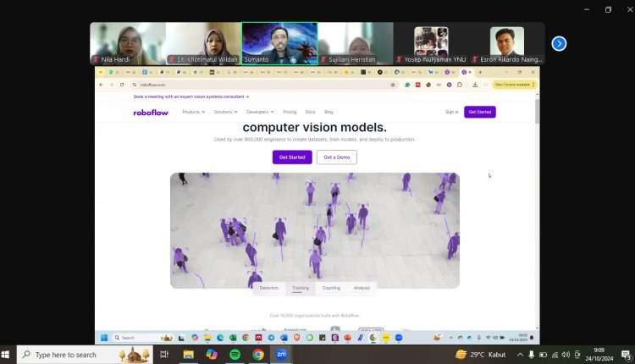Focus the roboflow.com address bar
The image size is (635, 364).
point(263,85)
